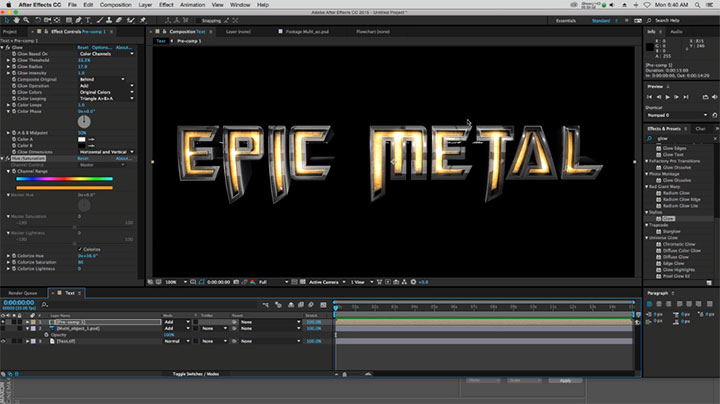Open viewer resolution Full dropdown
Viewport: 720px width, 404px height.
point(274,282)
